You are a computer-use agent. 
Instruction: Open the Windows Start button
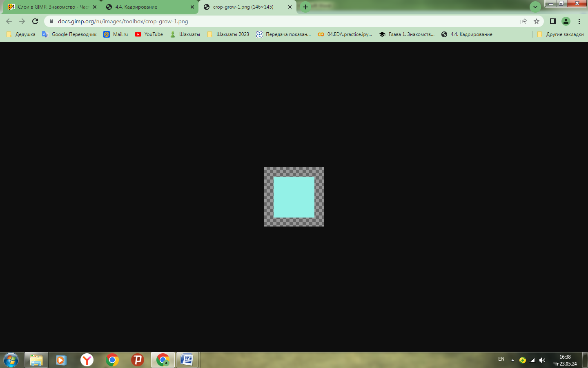(x=11, y=360)
